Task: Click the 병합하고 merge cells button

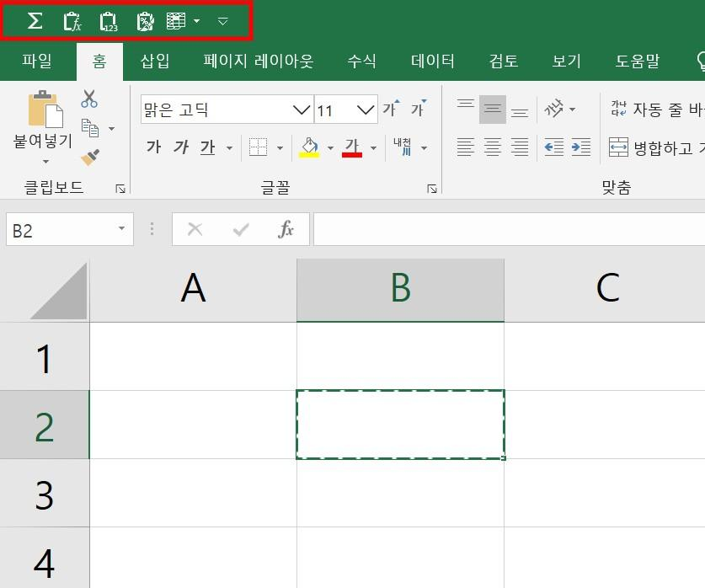Action: click(x=657, y=147)
